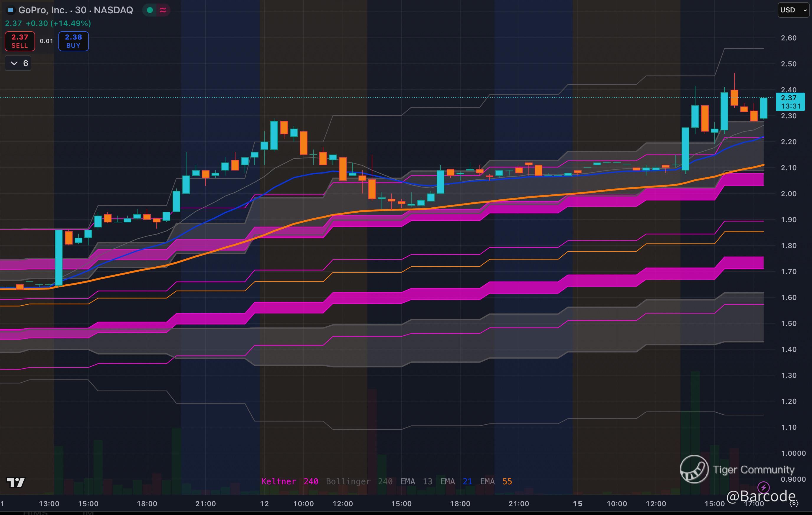
Task: Click the EMA 21 blue label
Action: pyautogui.click(x=456, y=481)
